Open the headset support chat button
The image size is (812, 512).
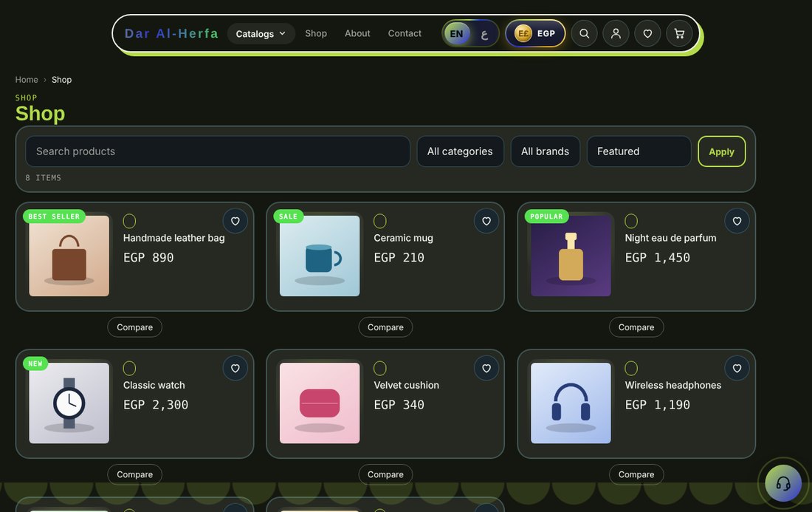pyautogui.click(x=783, y=483)
